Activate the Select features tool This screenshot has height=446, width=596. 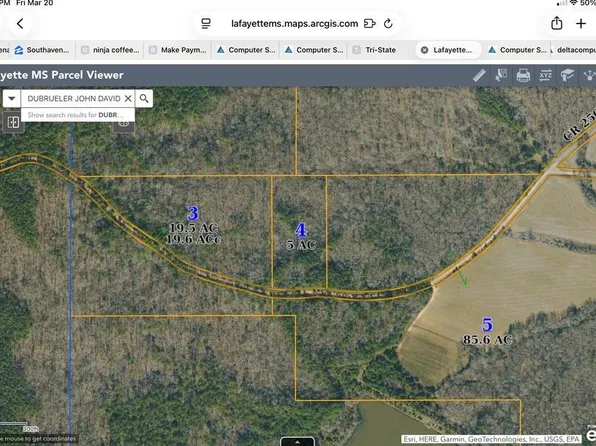(x=501, y=75)
